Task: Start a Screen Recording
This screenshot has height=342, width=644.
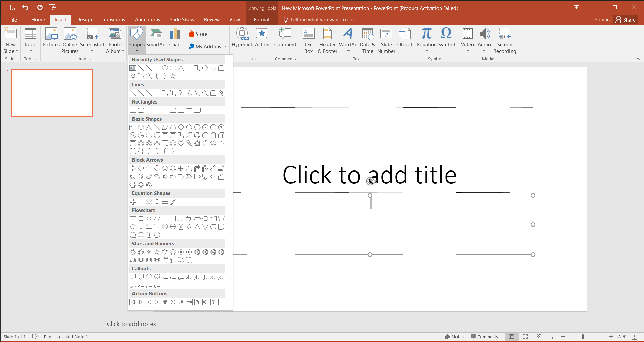Action: click(504, 40)
